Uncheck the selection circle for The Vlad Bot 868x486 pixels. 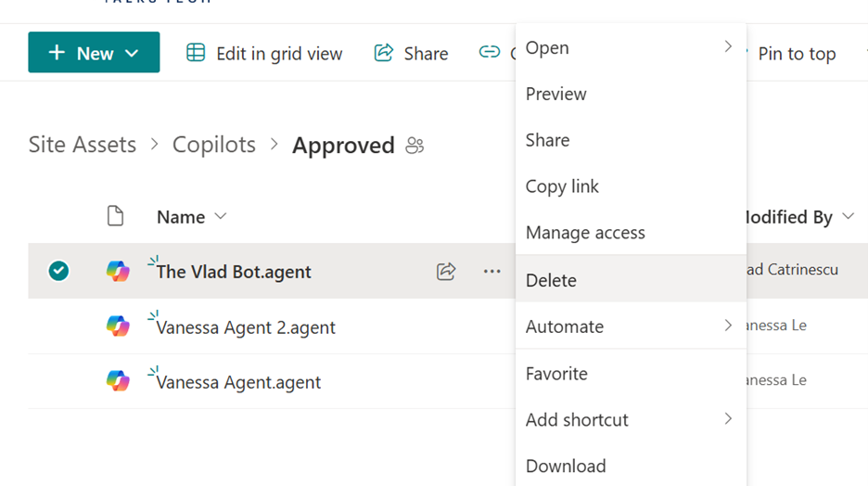point(58,271)
